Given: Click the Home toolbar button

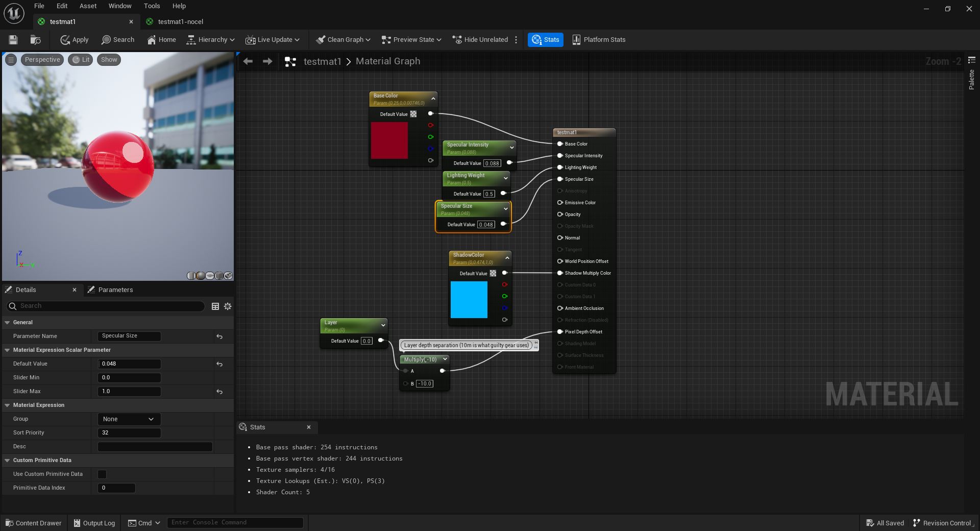Looking at the screenshot, I should (161, 40).
